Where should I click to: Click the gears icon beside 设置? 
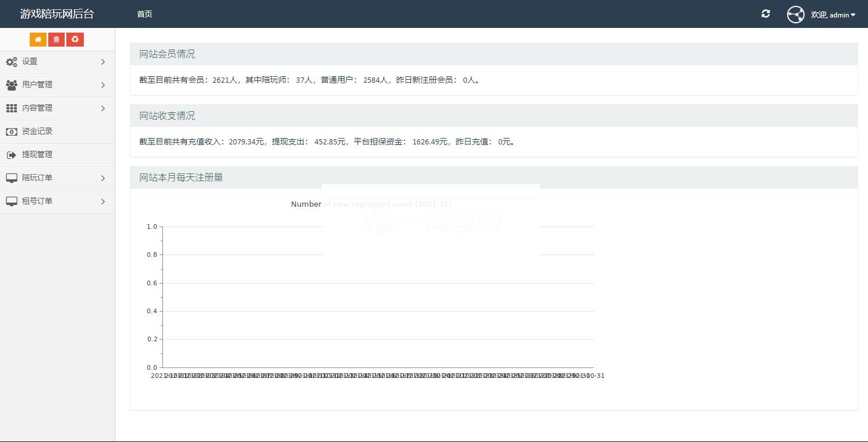[12, 62]
